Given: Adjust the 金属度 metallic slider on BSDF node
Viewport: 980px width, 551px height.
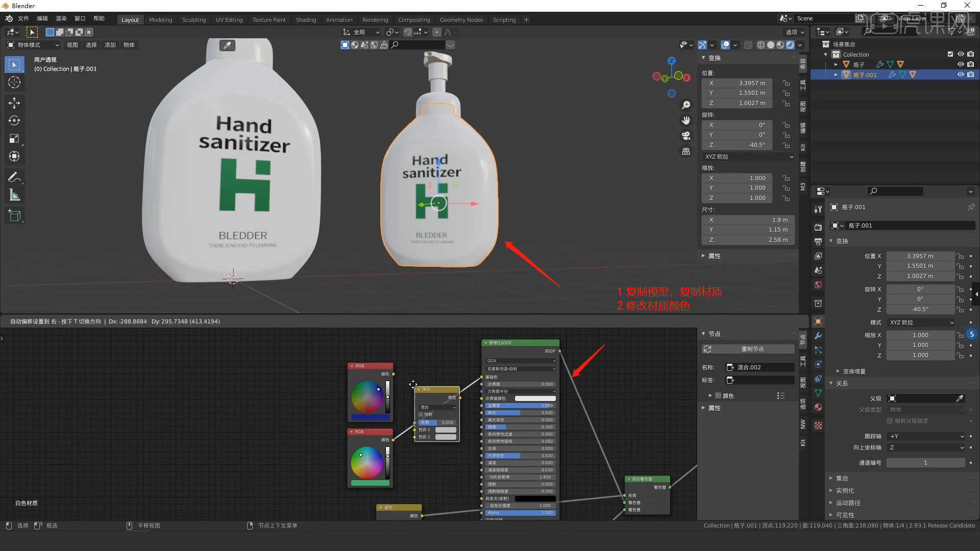Looking at the screenshot, I should click(520, 406).
